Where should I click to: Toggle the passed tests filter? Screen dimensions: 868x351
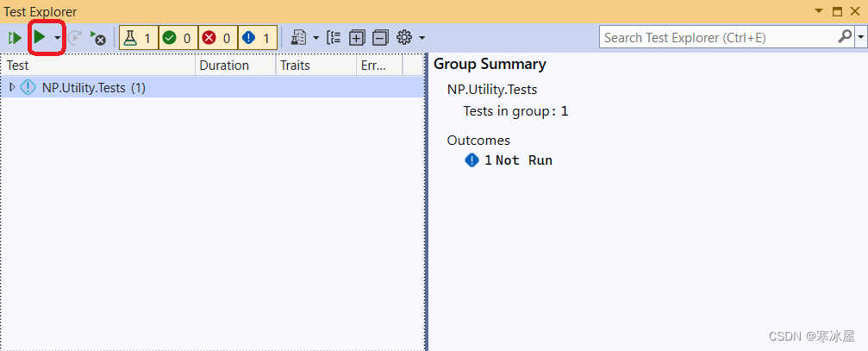178,38
